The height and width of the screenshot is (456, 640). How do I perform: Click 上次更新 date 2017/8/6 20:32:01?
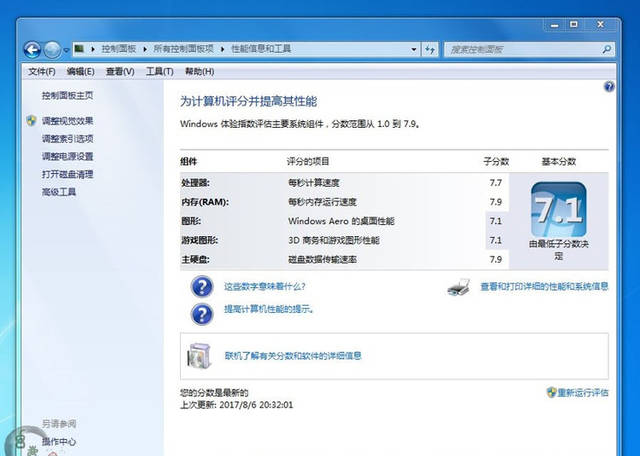click(x=256, y=405)
